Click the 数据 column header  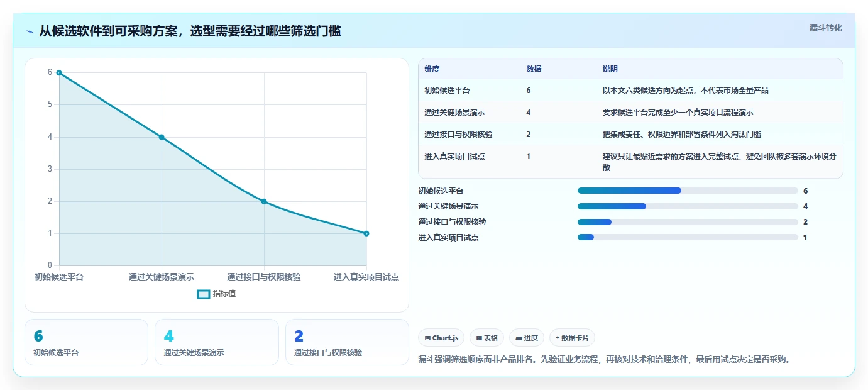(534, 69)
